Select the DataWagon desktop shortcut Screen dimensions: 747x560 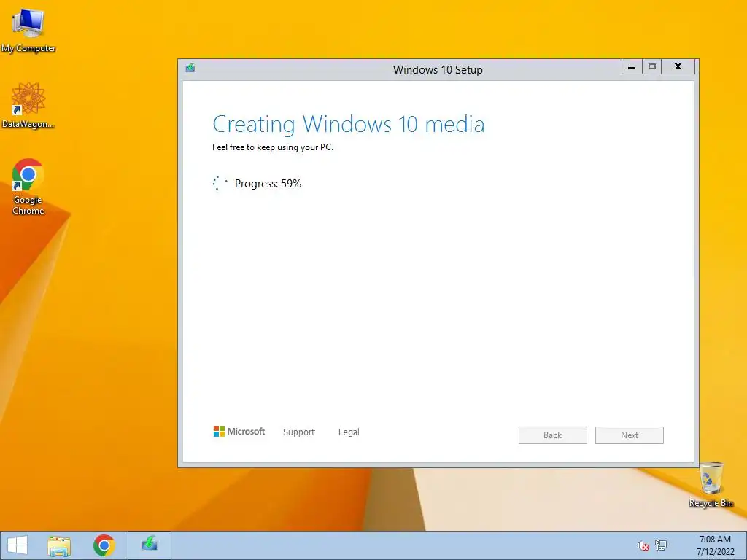point(28,105)
